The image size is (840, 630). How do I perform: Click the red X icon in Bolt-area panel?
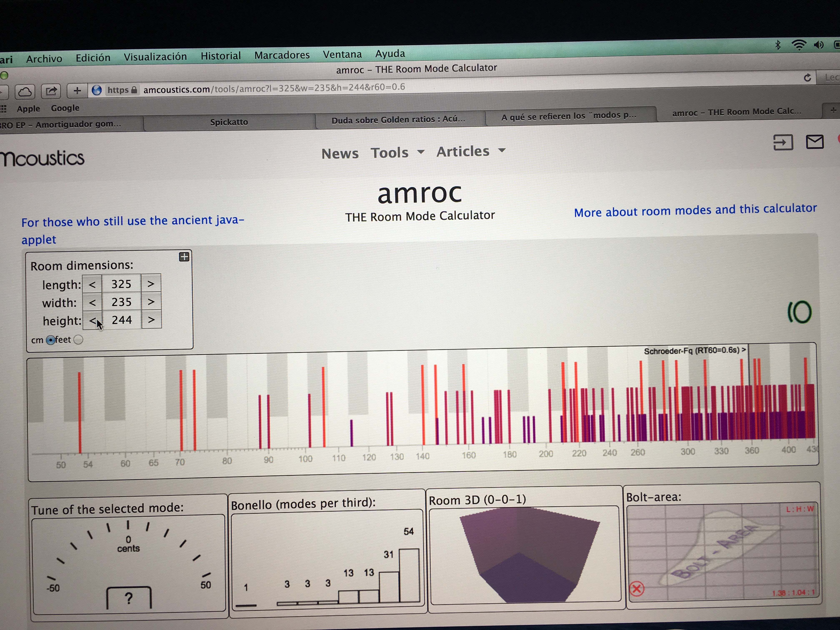[637, 589]
